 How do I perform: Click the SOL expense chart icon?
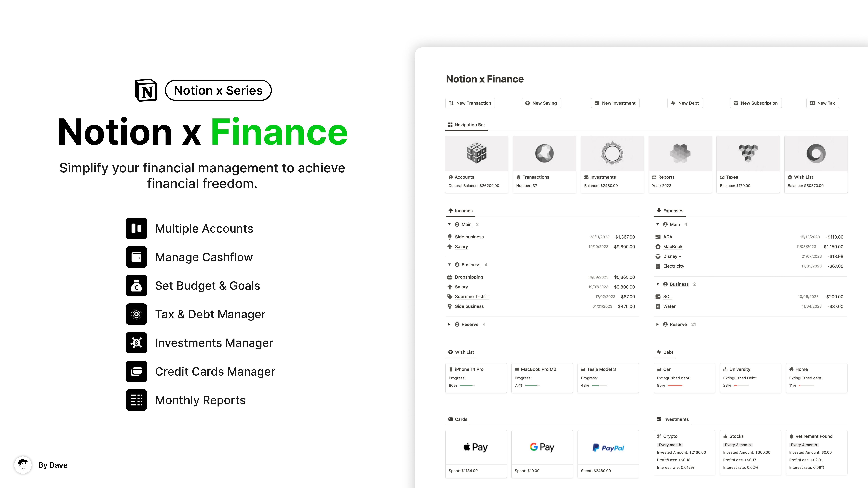[658, 297]
